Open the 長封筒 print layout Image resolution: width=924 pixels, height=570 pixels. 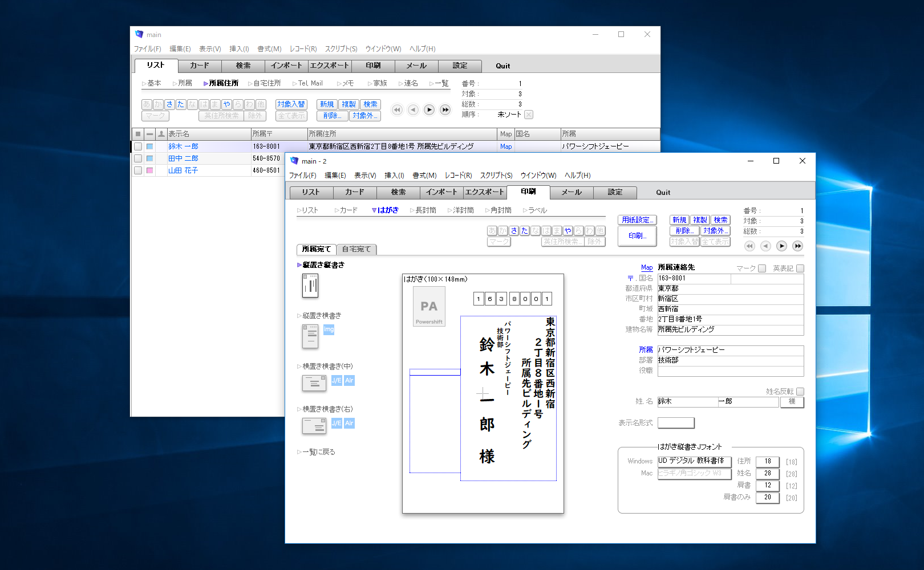(423, 210)
